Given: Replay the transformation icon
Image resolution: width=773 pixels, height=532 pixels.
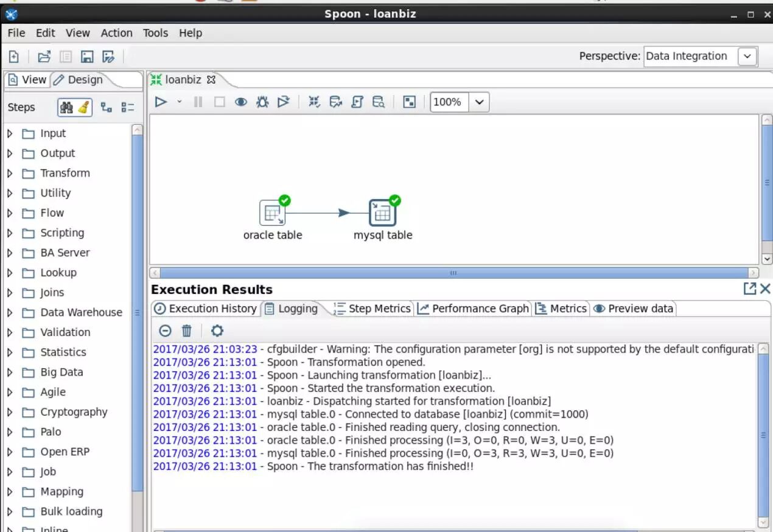Looking at the screenshot, I should click(284, 102).
